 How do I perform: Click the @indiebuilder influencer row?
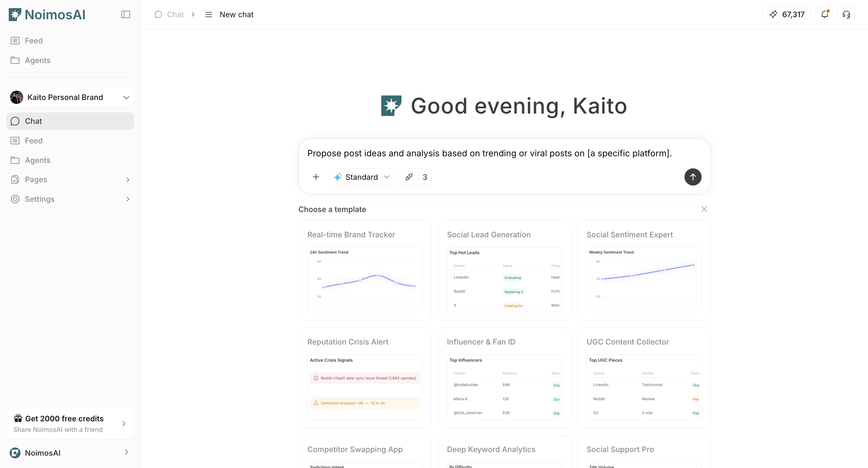pos(505,385)
